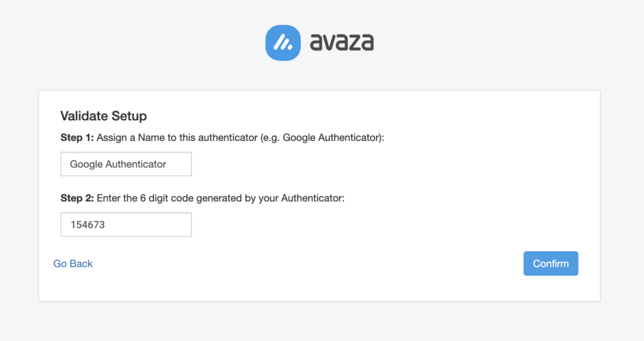Click 'Enter the 6 digit code' instruction text
The height and width of the screenshot is (341, 644).
click(x=145, y=198)
